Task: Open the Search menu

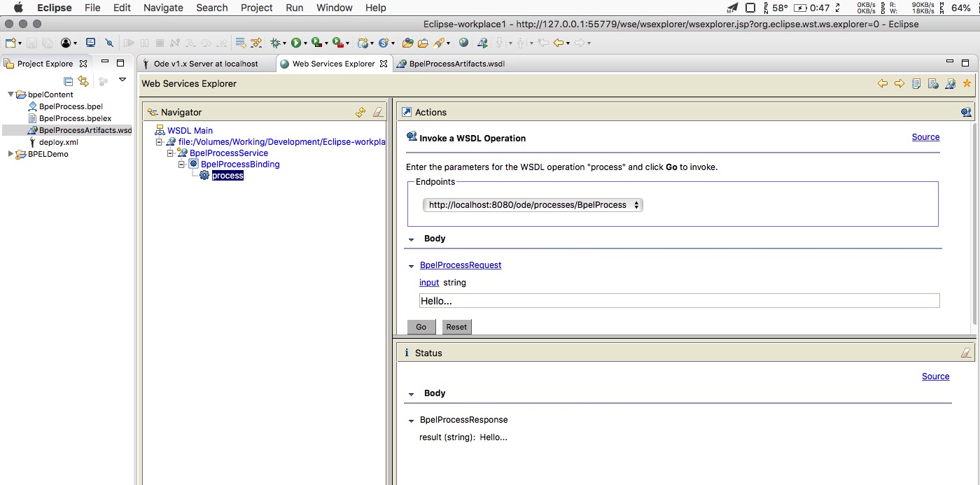Action: (212, 8)
